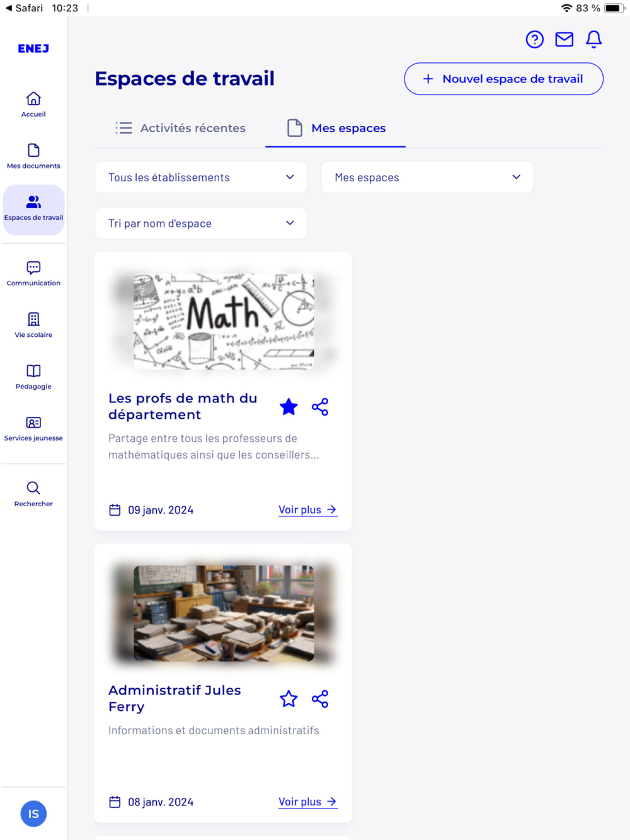630x840 pixels.
Task: Open the Math thumbnail image
Action: tap(224, 321)
